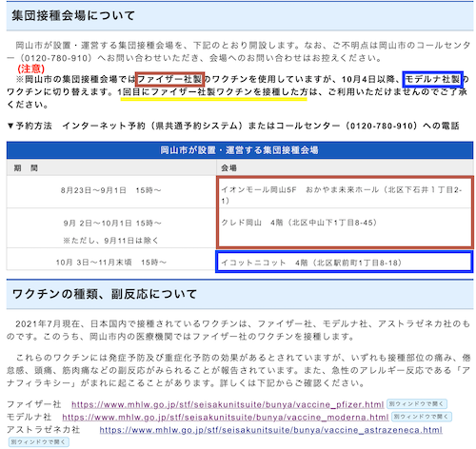Viewport: 476px width, 449px height.
Task: Click the blue table title 岡山市が設置・運営する集団接種会場
Action: (x=240, y=150)
